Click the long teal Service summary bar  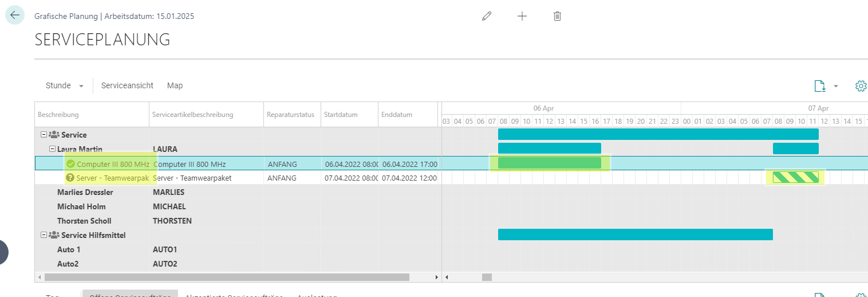coord(658,134)
